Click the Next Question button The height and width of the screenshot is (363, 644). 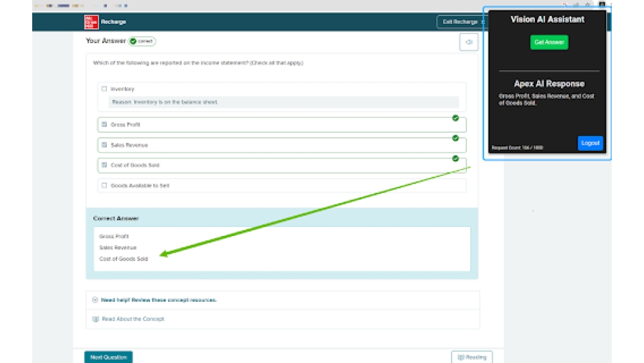click(x=108, y=357)
